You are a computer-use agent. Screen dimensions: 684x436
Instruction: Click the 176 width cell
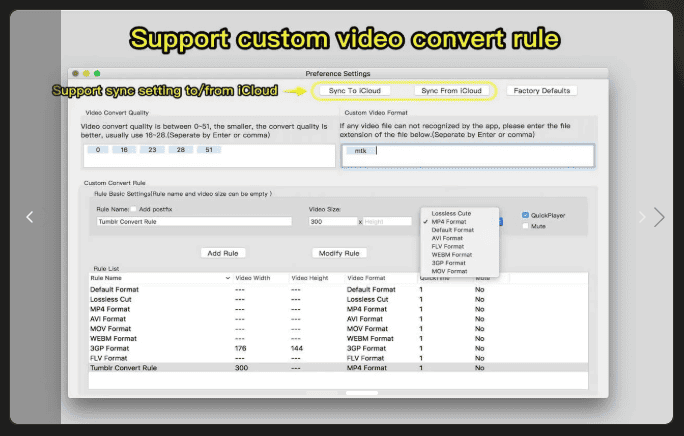[240, 348]
